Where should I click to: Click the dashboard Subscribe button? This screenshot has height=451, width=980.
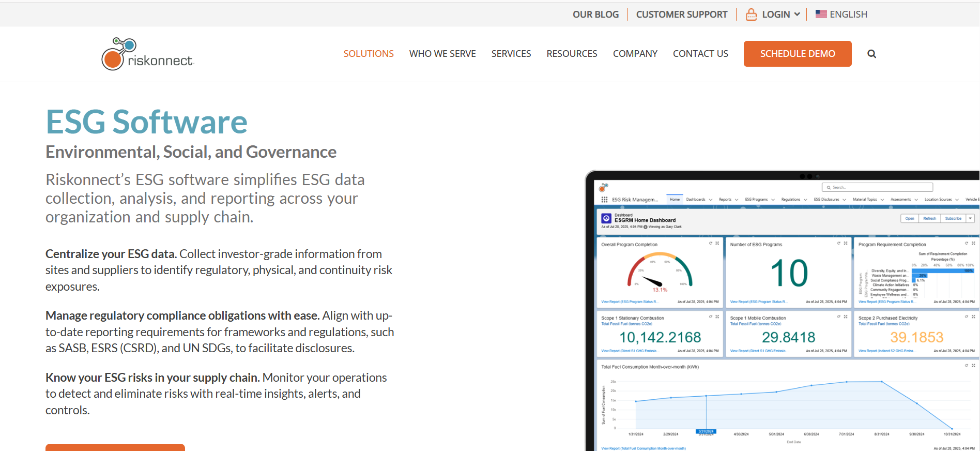point(953,218)
